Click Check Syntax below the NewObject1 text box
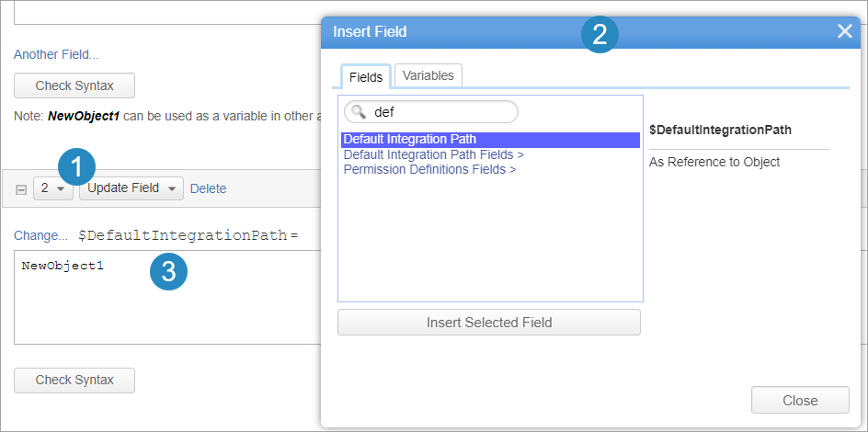Viewport: 868px width, 432px height. pos(74,381)
